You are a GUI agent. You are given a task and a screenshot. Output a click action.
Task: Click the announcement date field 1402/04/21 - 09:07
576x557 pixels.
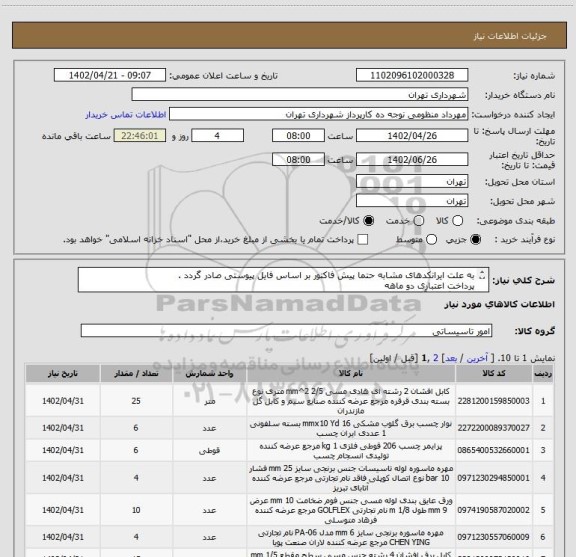[x=110, y=75]
